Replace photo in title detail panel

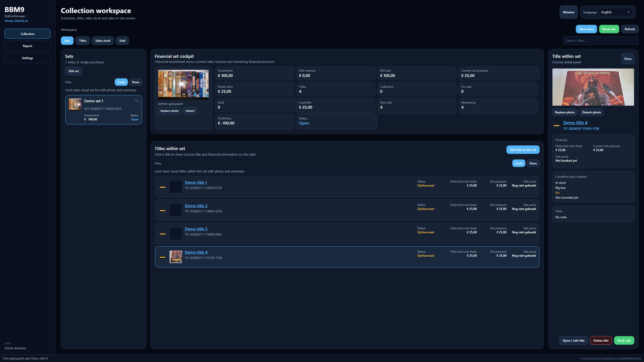click(565, 112)
